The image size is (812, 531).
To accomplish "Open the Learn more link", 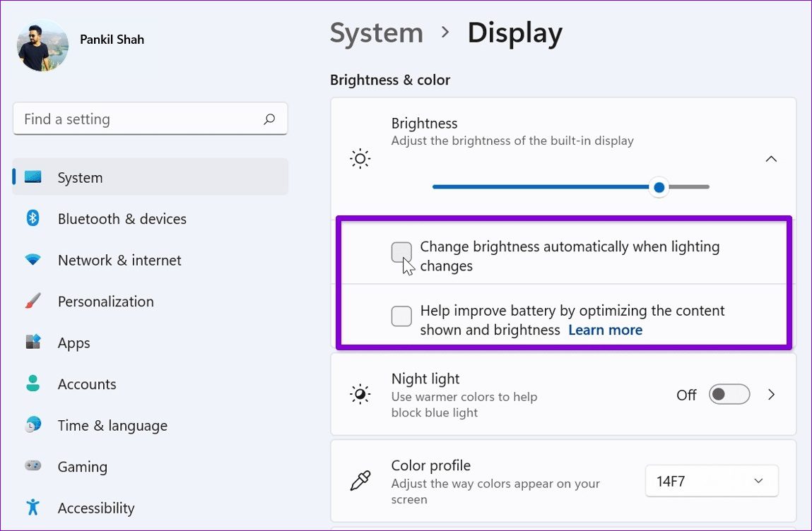I will coord(605,330).
